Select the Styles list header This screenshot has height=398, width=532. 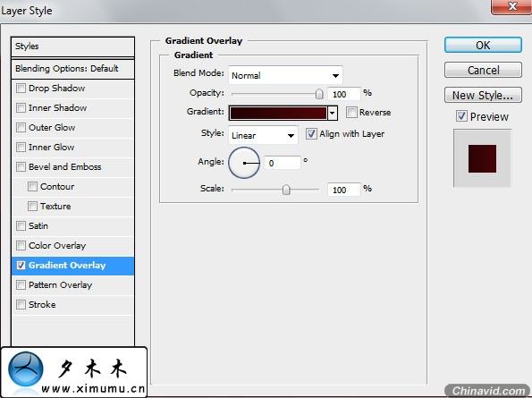coord(73,47)
